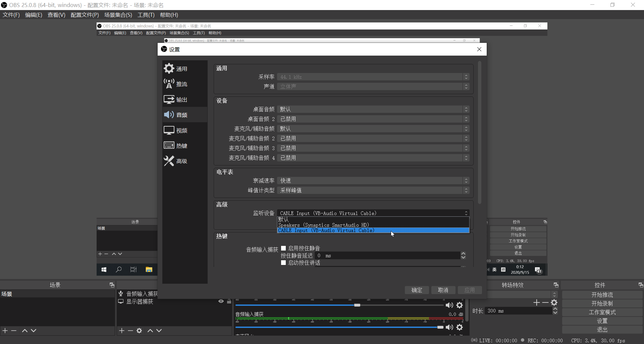The width and height of the screenshot is (644, 344).
Task: Open the 工具(T) menu
Action: click(146, 15)
